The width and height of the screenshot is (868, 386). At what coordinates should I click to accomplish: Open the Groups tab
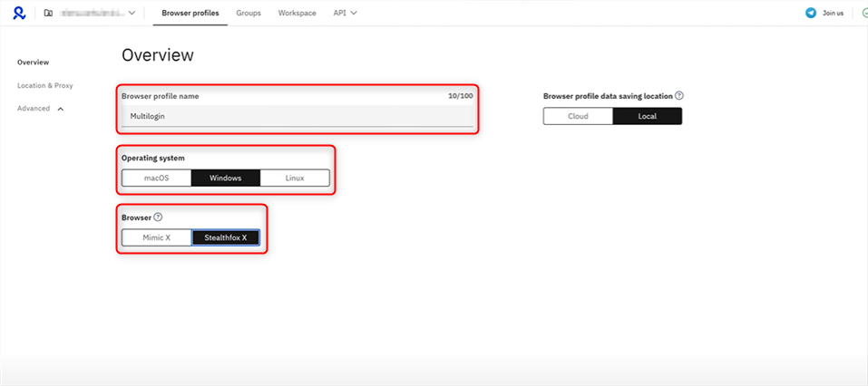249,13
